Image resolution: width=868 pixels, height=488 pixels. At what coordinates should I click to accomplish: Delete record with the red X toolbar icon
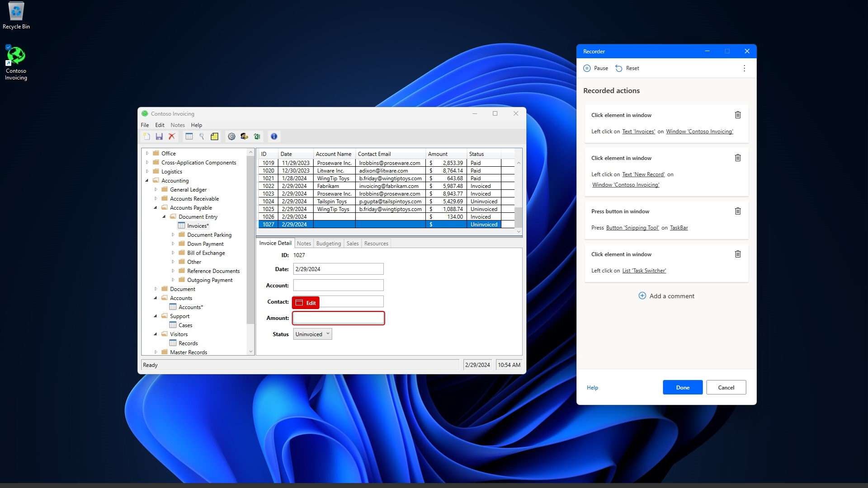point(172,136)
